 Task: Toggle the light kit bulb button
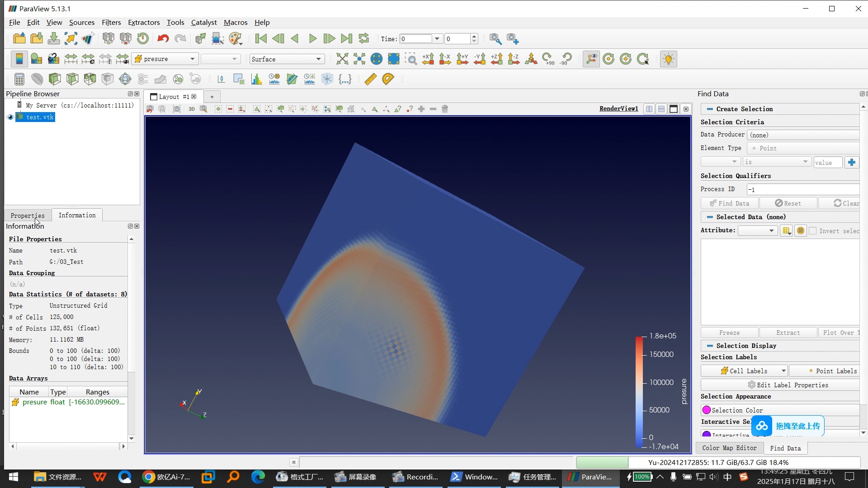click(x=668, y=59)
